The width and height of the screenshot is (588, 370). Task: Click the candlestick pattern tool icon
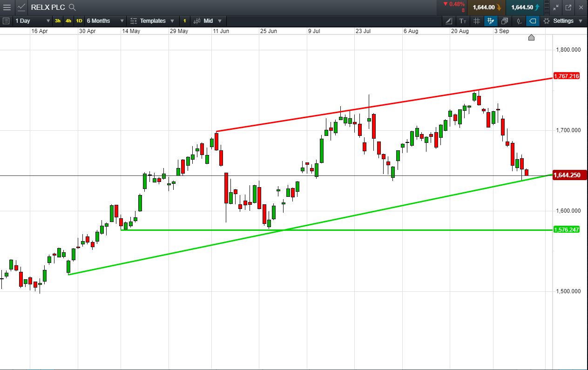coord(519,21)
